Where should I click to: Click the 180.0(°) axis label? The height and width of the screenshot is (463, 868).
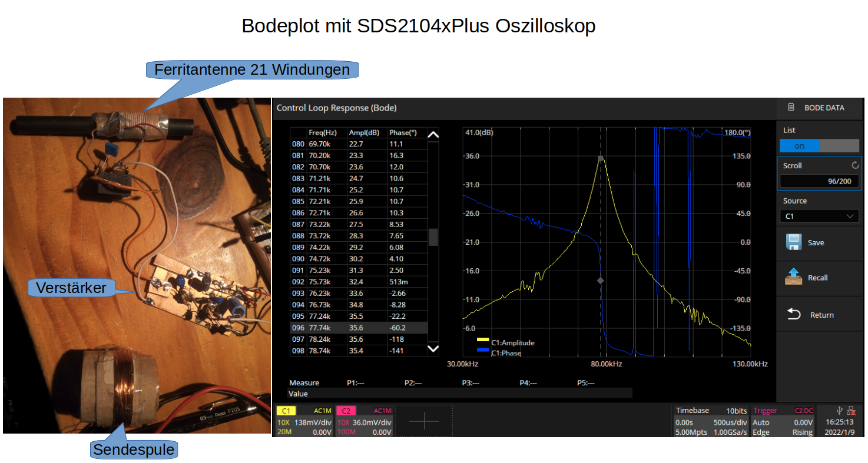click(737, 132)
